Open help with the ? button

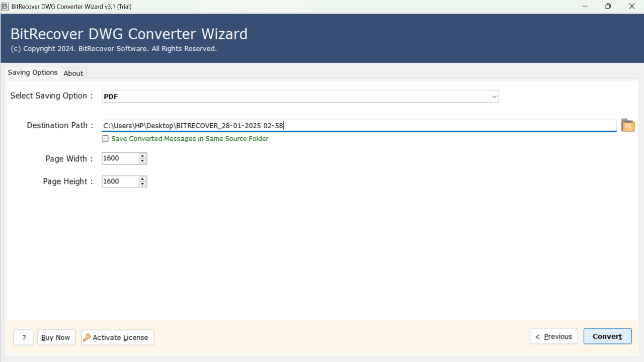(x=24, y=337)
